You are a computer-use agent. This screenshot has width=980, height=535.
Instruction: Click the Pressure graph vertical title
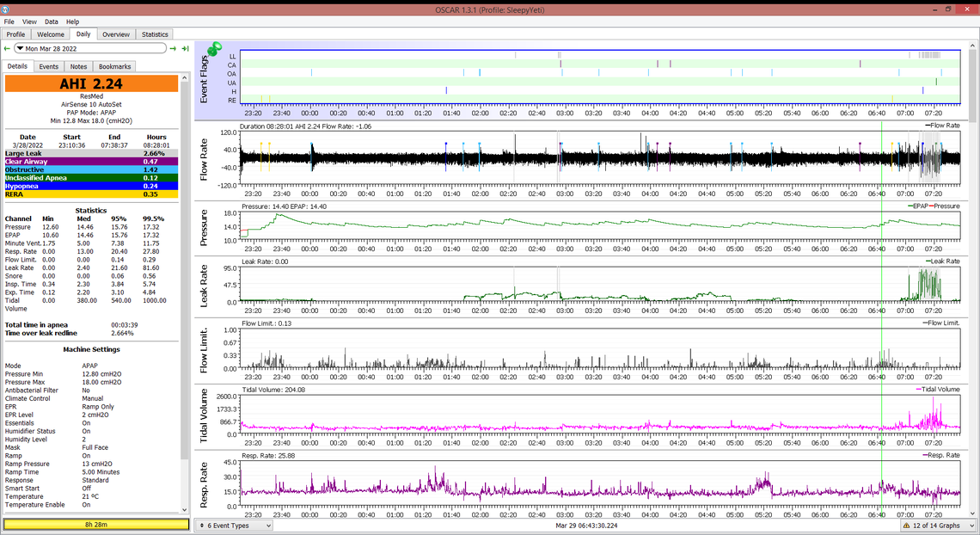pos(204,227)
